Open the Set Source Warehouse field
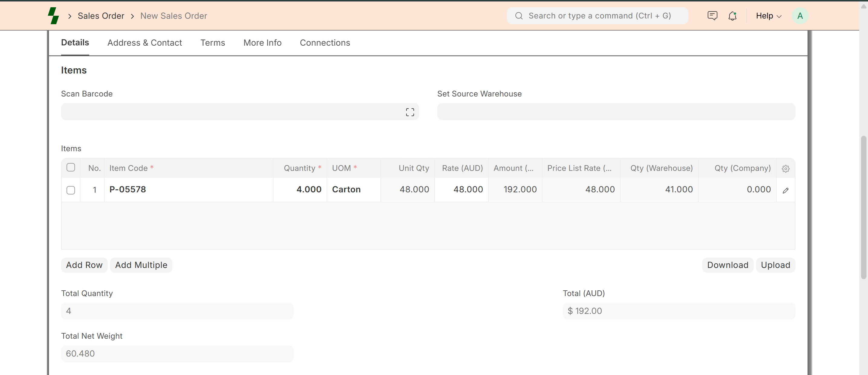The image size is (868, 375). tap(616, 112)
